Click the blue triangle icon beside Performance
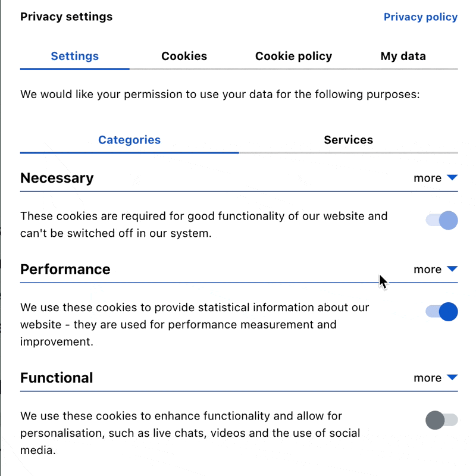Screen dimensions: 476x476 coord(452,269)
